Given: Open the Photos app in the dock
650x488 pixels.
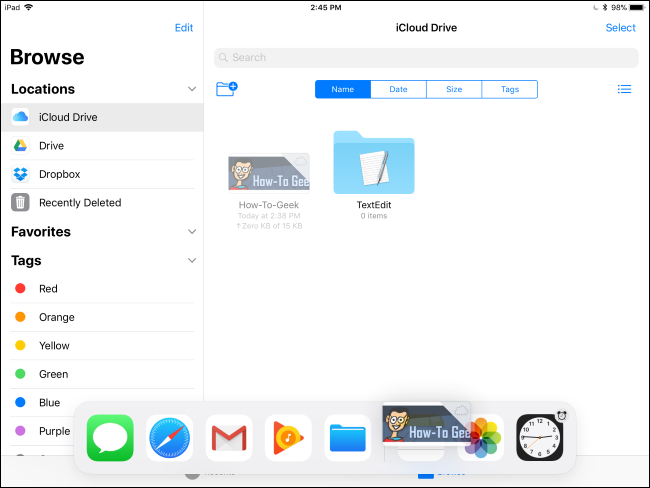Looking at the screenshot, I should (483, 437).
